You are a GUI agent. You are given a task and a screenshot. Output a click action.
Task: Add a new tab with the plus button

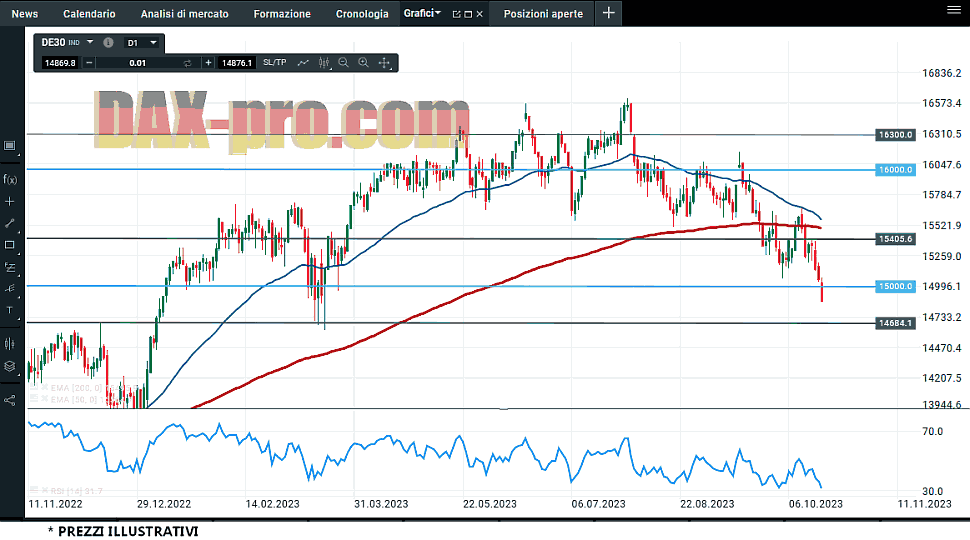(x=609, y=13)
